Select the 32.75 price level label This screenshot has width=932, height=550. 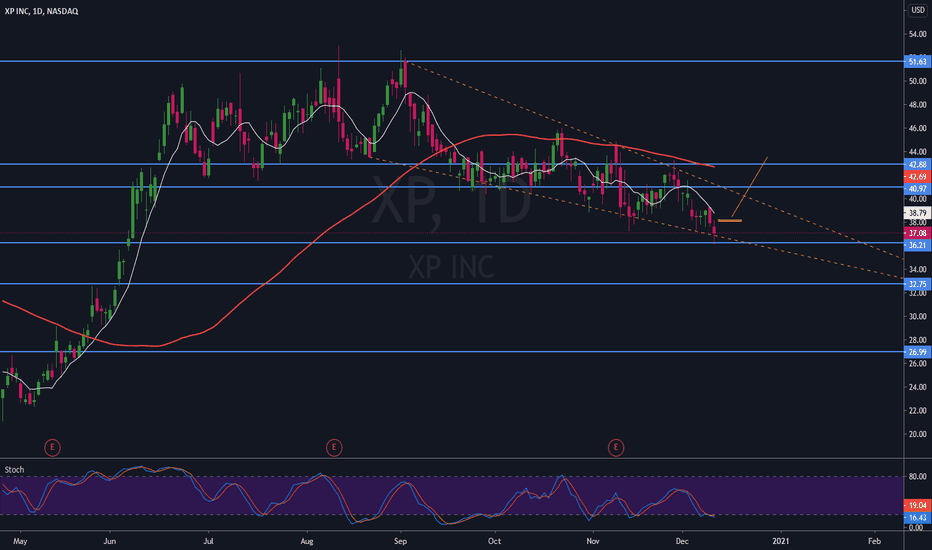(917, 284)
